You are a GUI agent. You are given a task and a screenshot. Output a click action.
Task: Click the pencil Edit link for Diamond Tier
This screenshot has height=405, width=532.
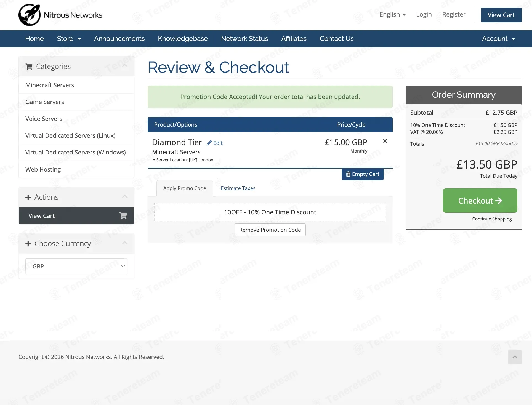point(215,143)
